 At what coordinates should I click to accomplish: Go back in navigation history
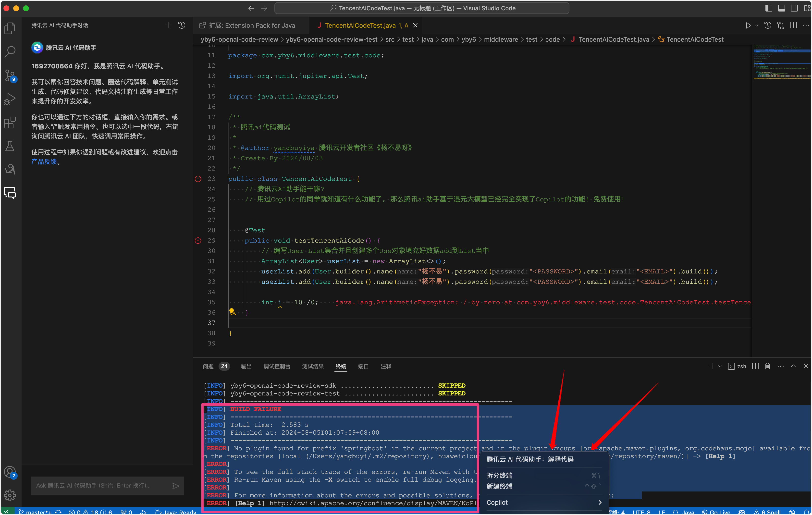[x=251, y=8]
